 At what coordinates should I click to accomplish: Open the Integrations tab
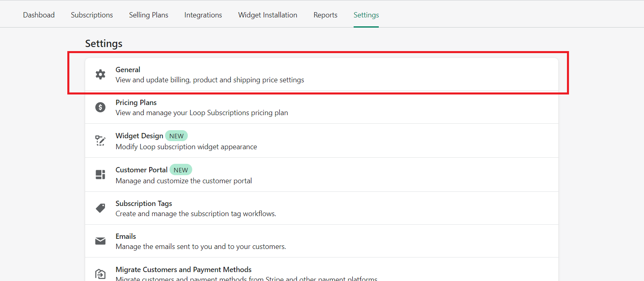tap(203, 15)
